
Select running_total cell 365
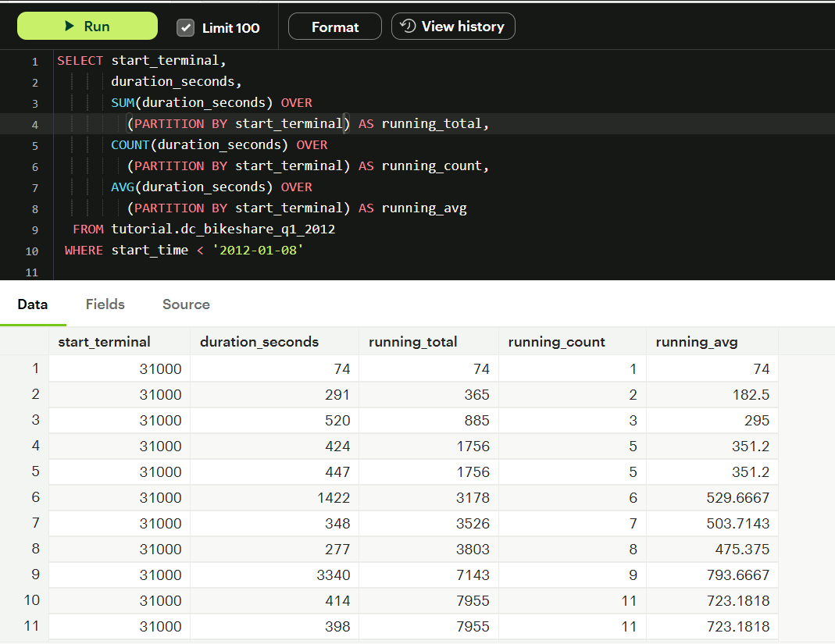click(x=429, y=394)
